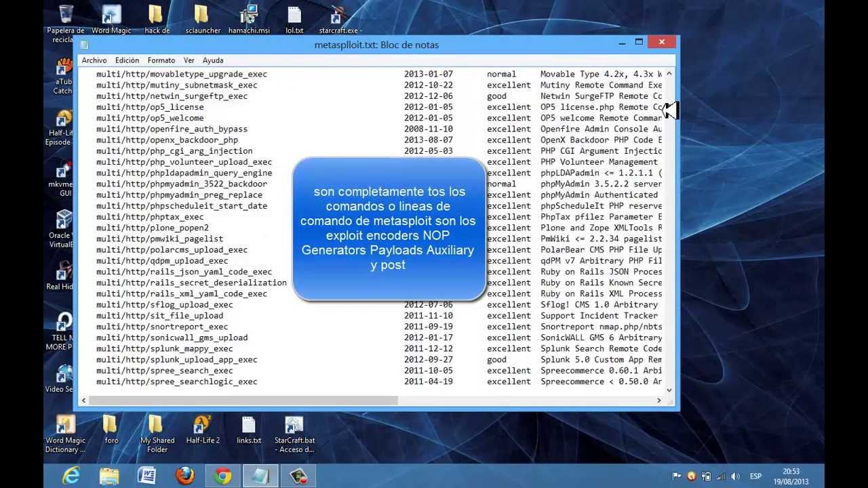The width and height of the screenshot is (868, 488).
Task: Minimize the Notepad window
Action: [x=622, y=43]
